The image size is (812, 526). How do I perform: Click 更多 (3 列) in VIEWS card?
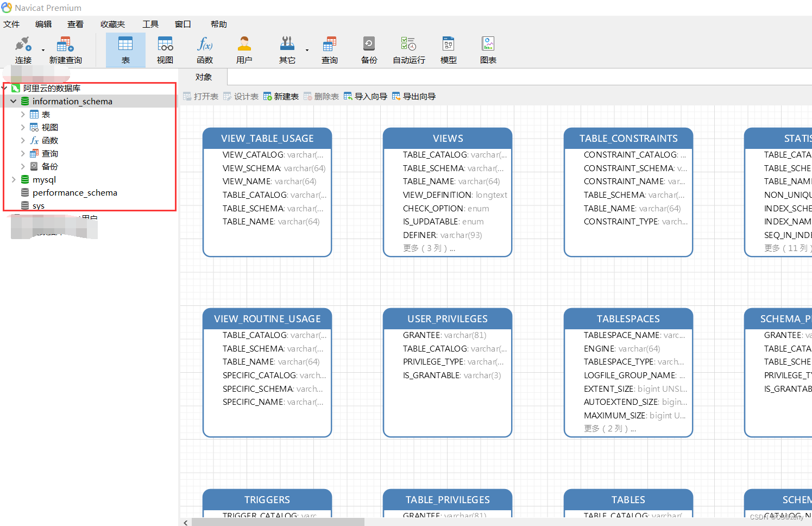pyautogui.click(x=429, y=248)
